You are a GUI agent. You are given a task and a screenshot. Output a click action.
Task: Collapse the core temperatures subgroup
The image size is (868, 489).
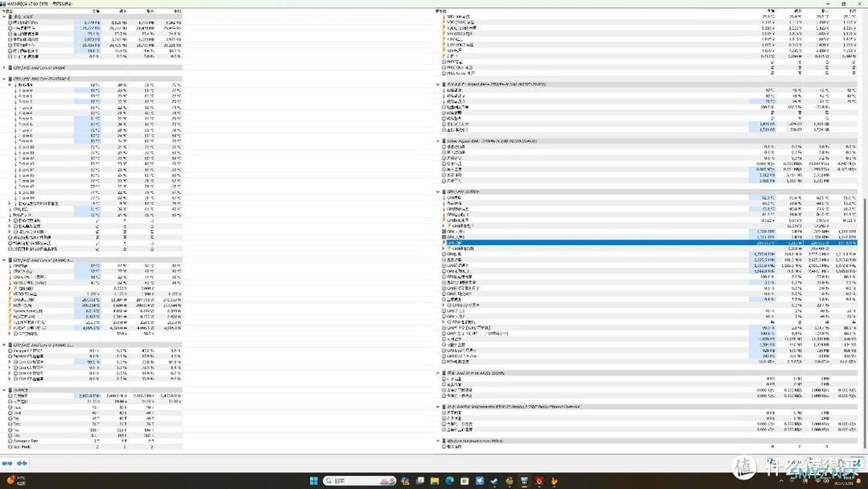[10, 84]
